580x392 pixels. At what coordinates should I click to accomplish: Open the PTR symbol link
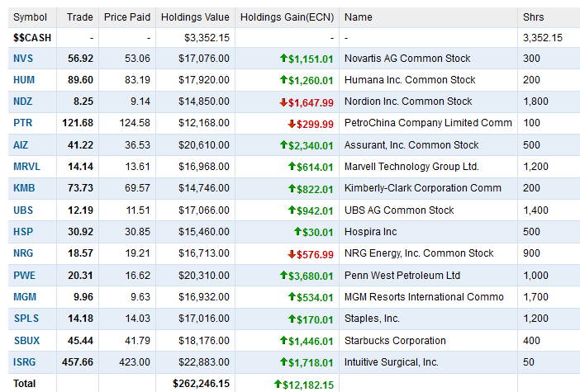tap(22, 123)
